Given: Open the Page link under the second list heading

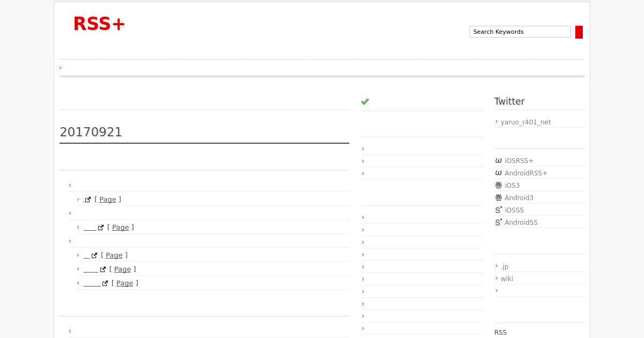Looking at the screenshot, I should (x=121, y=227).
